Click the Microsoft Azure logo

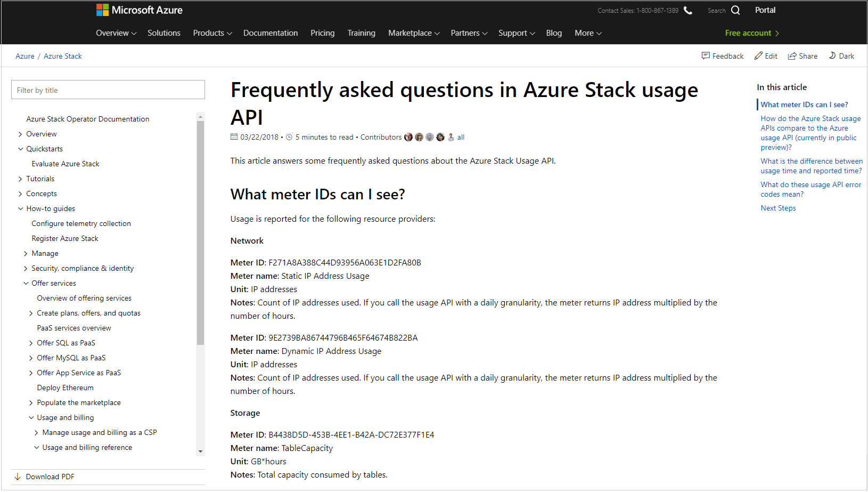pos(140,10)
